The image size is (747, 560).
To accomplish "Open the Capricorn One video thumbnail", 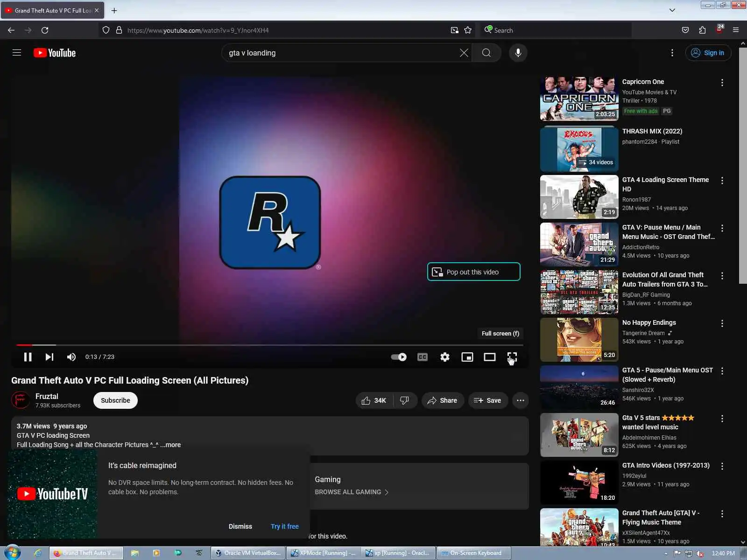I will [579, 99].
